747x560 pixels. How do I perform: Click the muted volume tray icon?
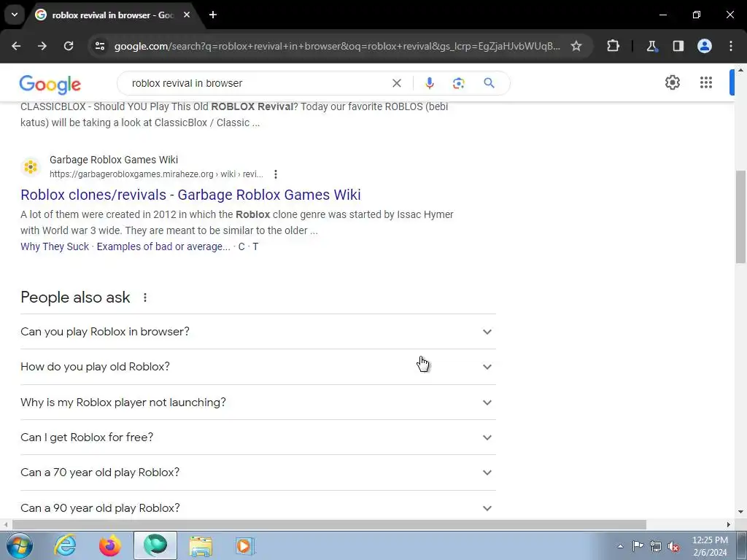click(x=673, y=546)
